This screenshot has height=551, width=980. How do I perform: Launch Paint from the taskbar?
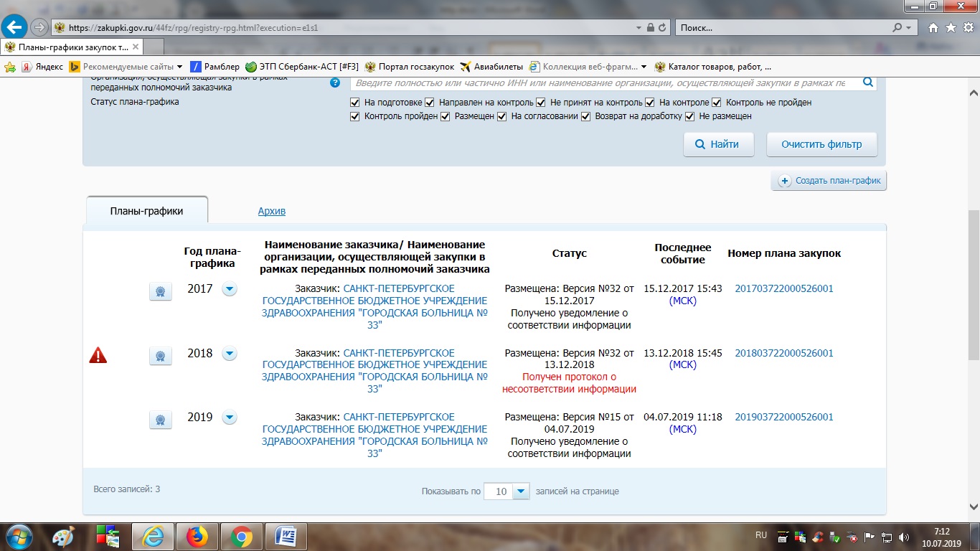[x=64, y=537]
